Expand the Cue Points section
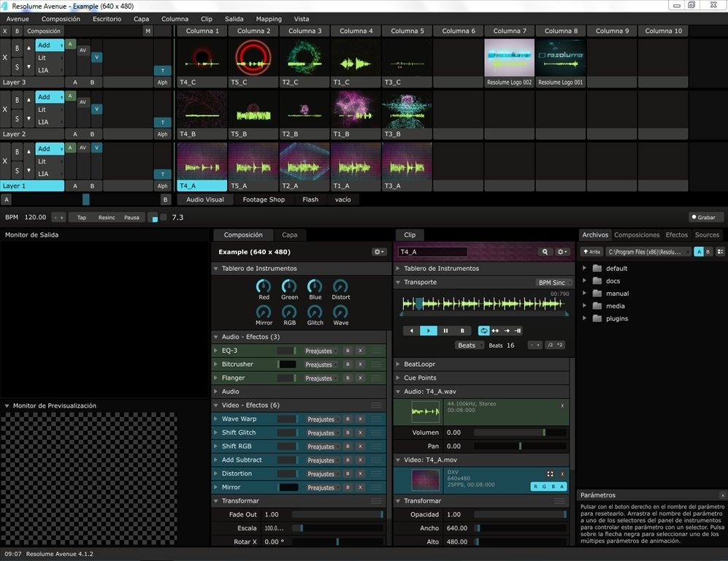The width and height of the screenshot is (728, 561). (x=398, y=378)
